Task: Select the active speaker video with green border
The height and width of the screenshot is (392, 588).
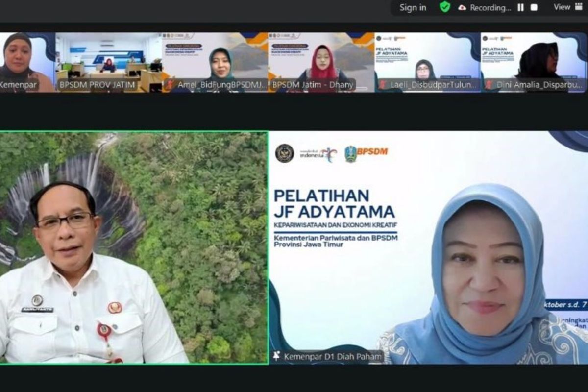Action: tap(132, 245)
